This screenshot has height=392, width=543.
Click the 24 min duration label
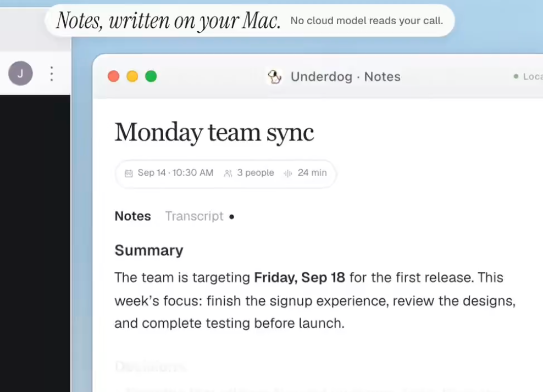(312, 172)
